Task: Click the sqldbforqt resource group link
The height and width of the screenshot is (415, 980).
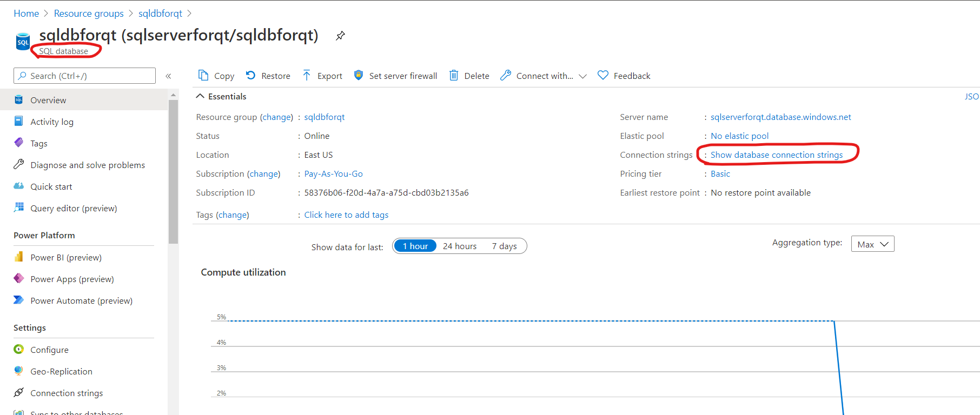Action: pyautogui.click(x=325, y=117)
